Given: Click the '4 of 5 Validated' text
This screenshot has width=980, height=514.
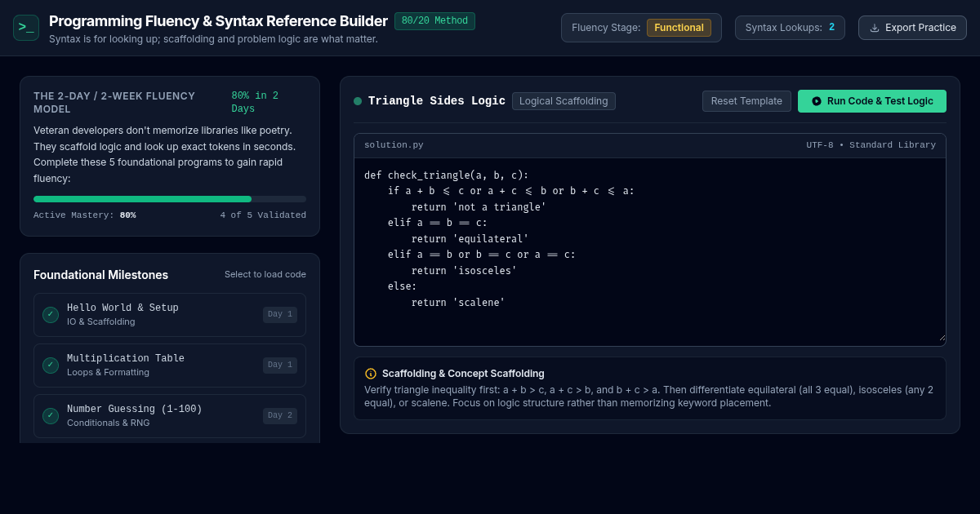Looking at the screenshot, I should [x=263, y=215].
